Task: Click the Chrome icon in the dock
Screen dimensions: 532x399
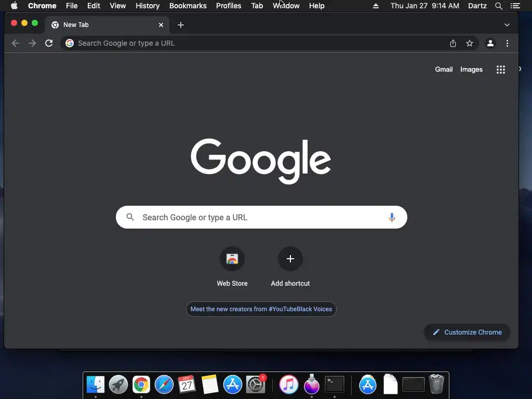Action: 141,385
